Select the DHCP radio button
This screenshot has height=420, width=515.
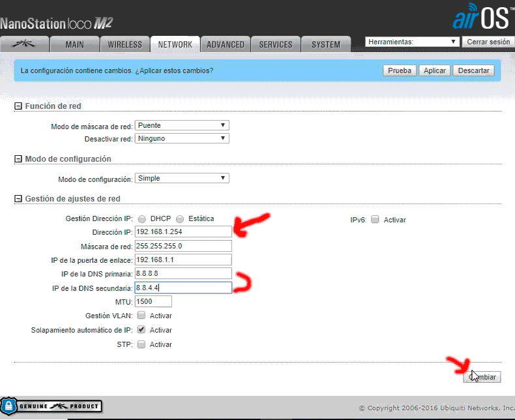tap(142, 219)
